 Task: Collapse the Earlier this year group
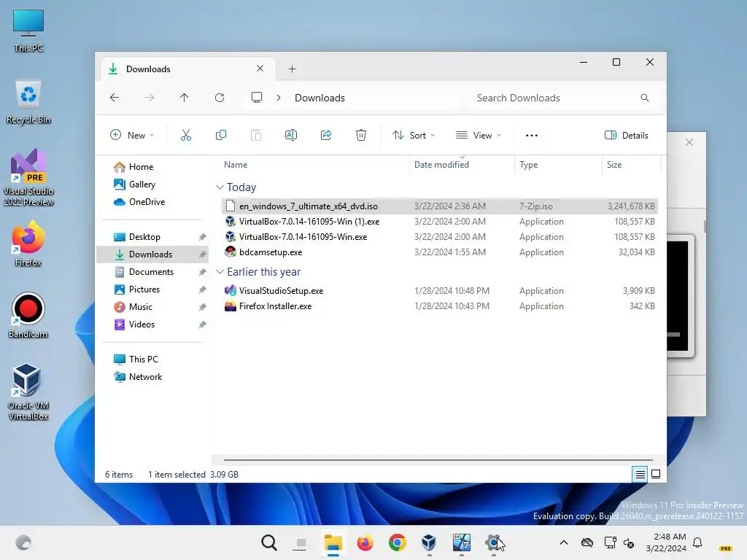click(x=220, y=272)
